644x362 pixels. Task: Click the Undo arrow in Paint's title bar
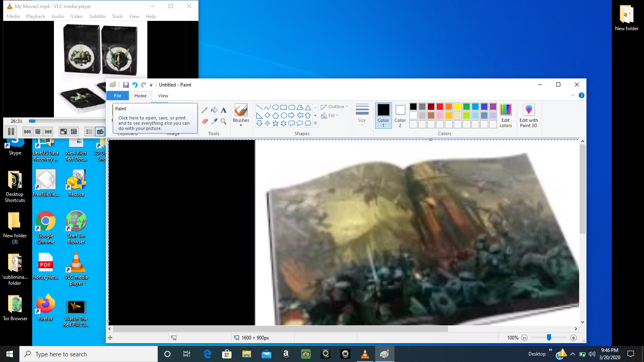135,85
